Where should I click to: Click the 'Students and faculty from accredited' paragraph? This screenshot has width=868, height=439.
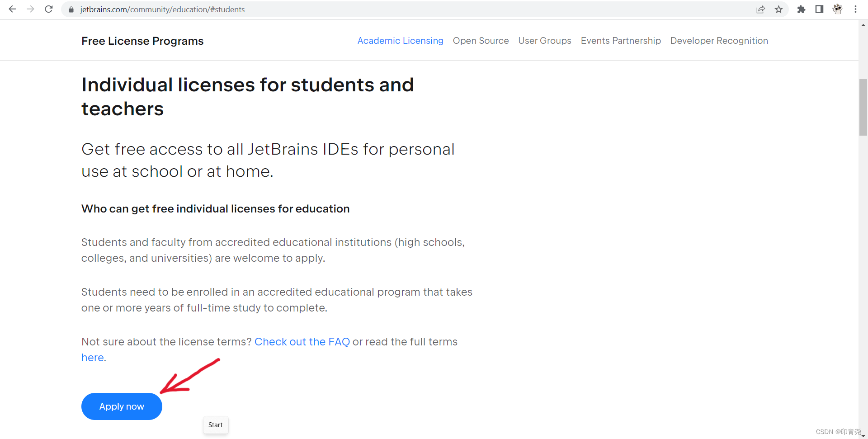[x=273, y=250]
